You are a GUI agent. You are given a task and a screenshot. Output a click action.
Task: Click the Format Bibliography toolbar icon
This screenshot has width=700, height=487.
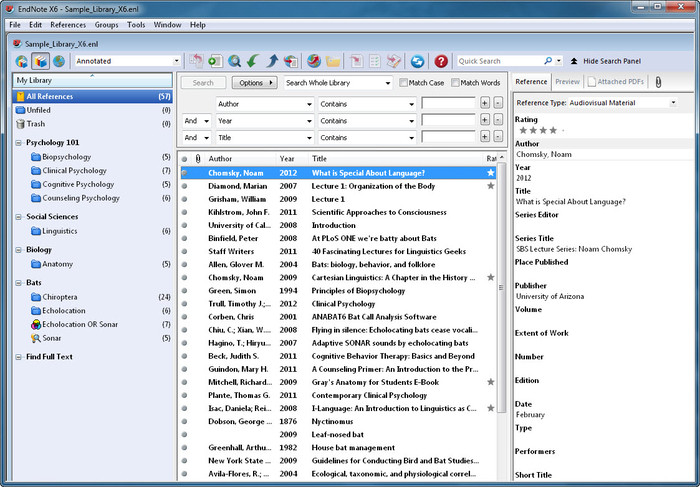(x=375, y=61)
